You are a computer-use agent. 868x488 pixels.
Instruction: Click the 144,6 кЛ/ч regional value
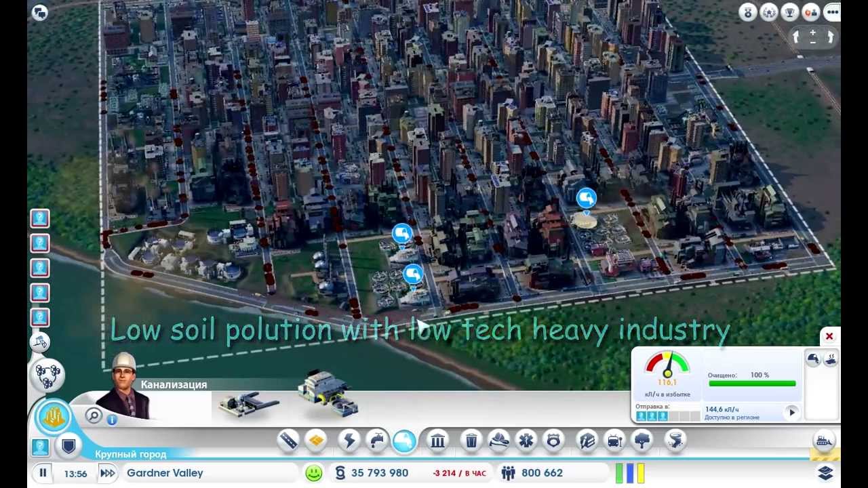click(722, 409)
